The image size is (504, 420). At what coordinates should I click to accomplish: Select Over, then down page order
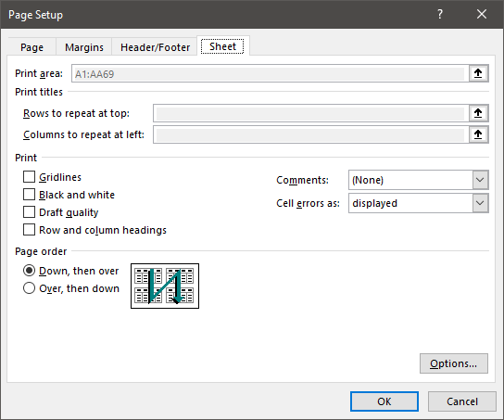29,288
